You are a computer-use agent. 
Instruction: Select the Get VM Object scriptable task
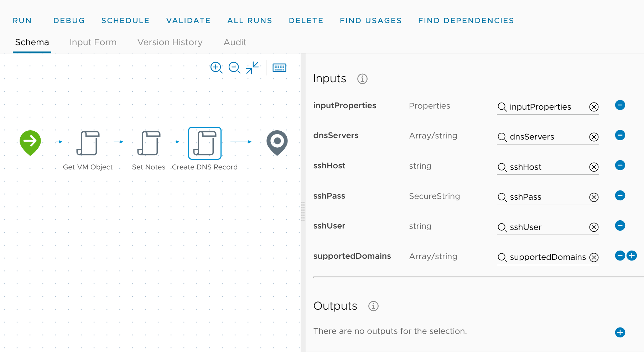88,143
